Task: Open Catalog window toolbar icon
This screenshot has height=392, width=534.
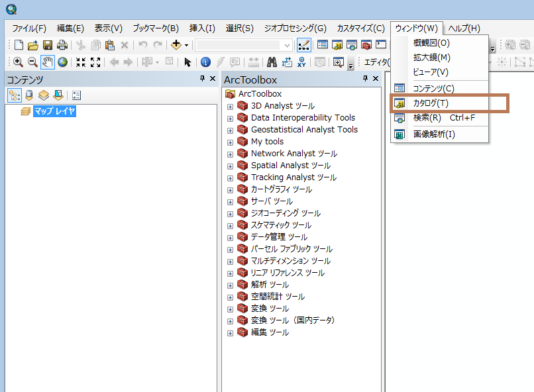Action: 337,45
